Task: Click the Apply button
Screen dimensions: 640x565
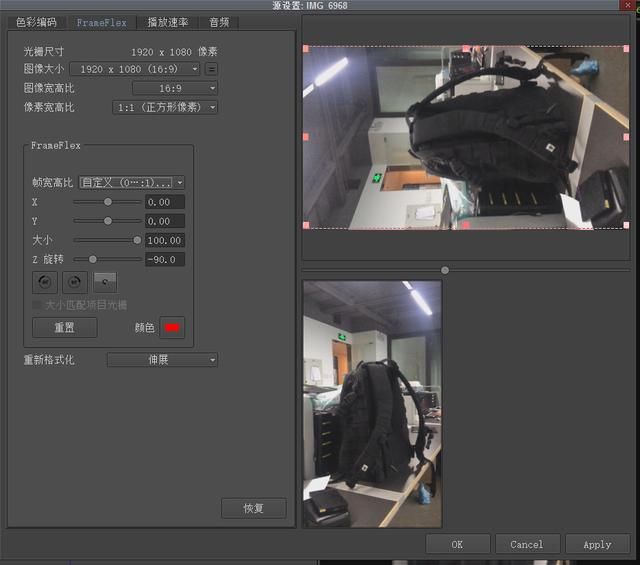Action: 597,544
